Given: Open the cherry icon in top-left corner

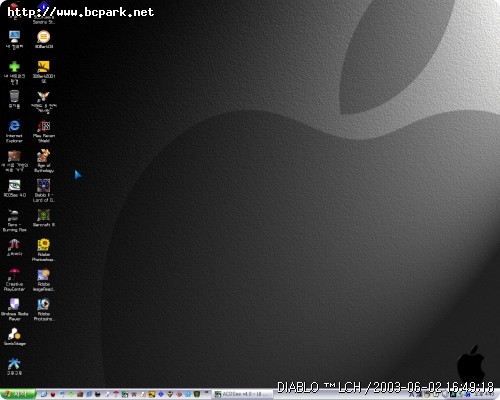Looking at the screenshot, I should [x=14, y=7].
